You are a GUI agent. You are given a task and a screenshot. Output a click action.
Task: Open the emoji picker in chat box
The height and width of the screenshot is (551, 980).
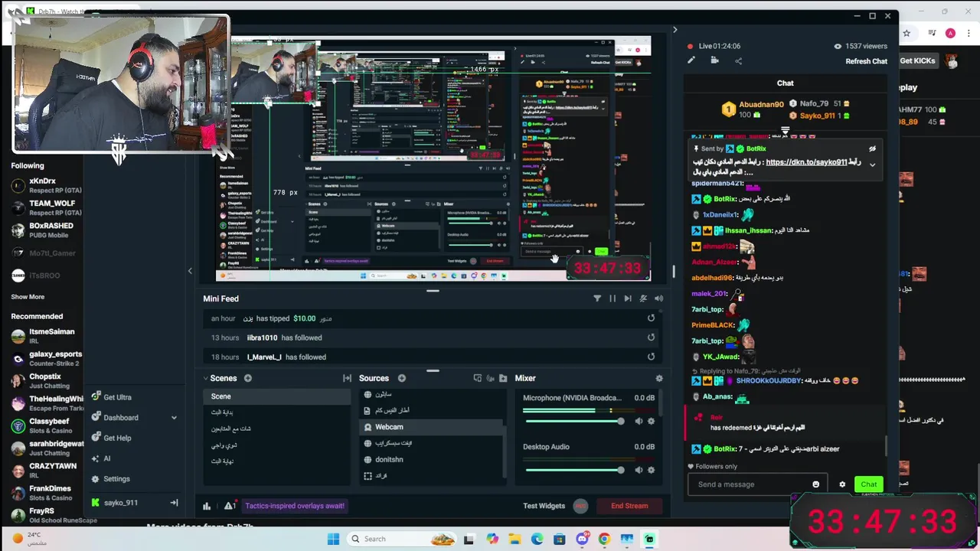tap(816, 484)
